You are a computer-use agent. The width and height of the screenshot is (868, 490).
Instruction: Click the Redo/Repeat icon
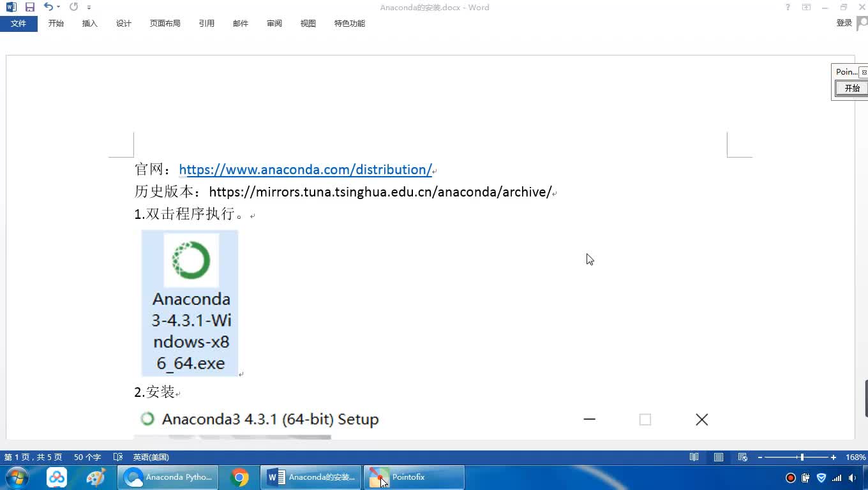73,7
